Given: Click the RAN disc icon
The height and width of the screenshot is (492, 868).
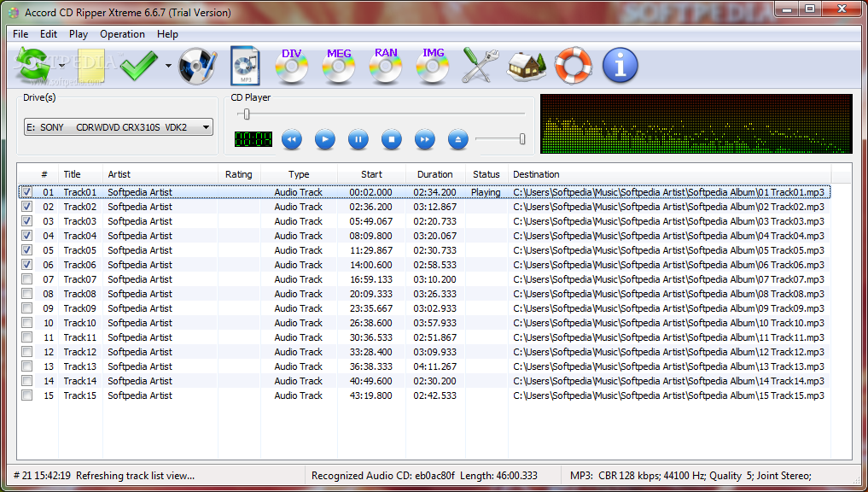Looking at the screenshot, I should point(386,66).
